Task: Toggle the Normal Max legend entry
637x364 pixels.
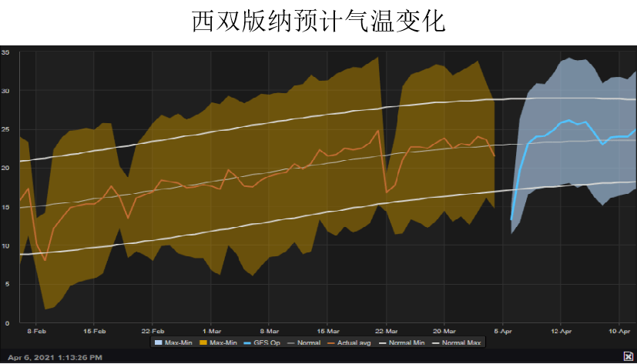Action: point(455,342)
